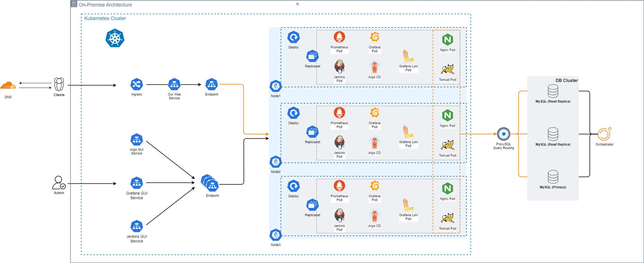The width and height of the screenshot is (644, 263).
Task: Click the Argo CD icon in Node3
Action: coord(374,216)
